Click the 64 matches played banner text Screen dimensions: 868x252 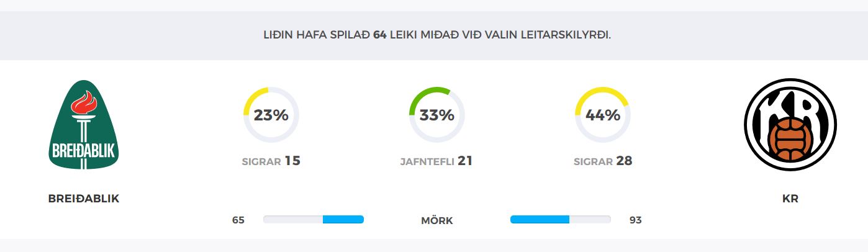pos(437,35)
